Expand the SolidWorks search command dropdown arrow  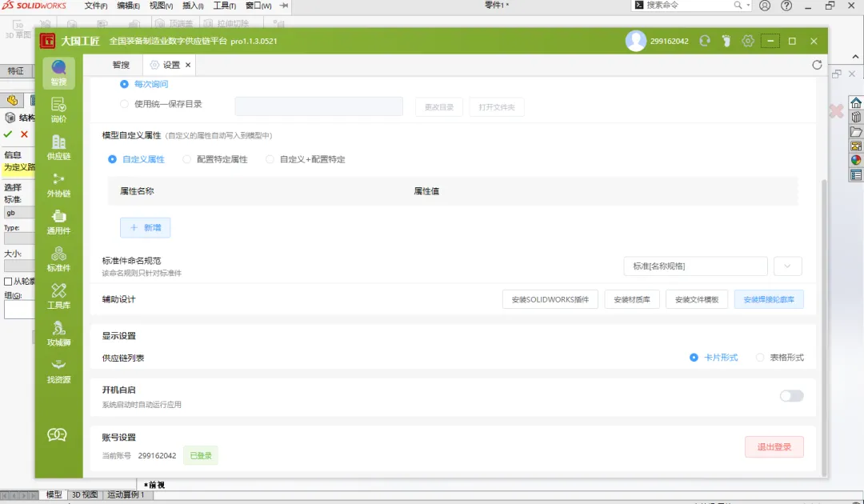pos(748,6)
